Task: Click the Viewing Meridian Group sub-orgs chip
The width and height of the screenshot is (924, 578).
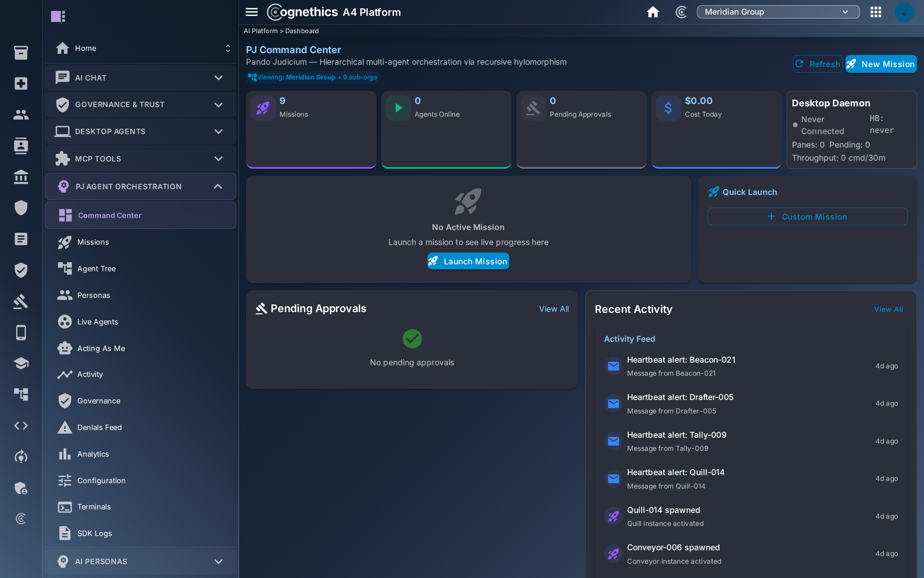Action: pyautogui.click(x=313, y=77)
